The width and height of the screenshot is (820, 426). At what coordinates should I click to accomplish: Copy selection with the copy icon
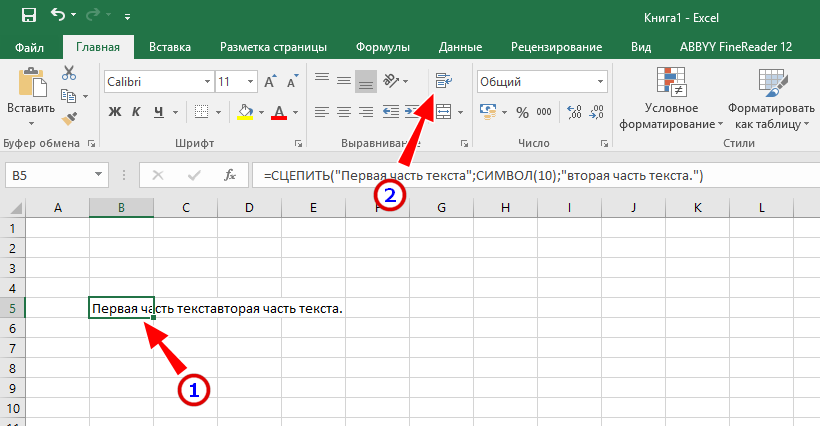[x=69, y=96]
